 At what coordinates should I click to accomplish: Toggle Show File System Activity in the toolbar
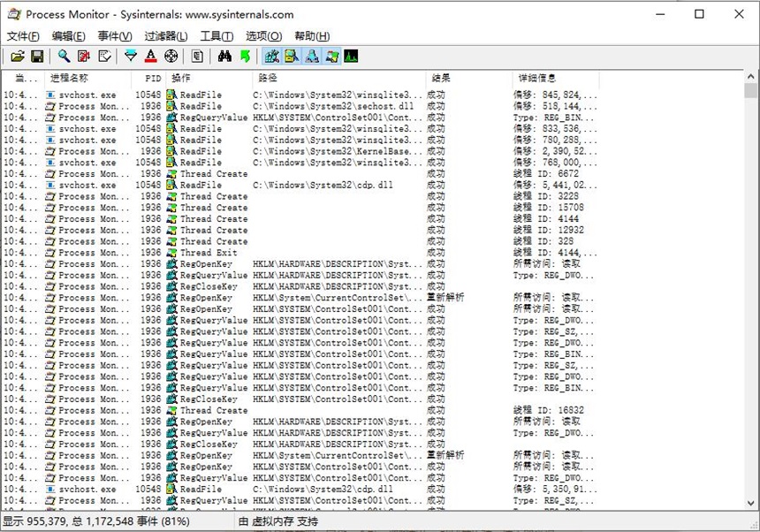(x=292, y=57)
